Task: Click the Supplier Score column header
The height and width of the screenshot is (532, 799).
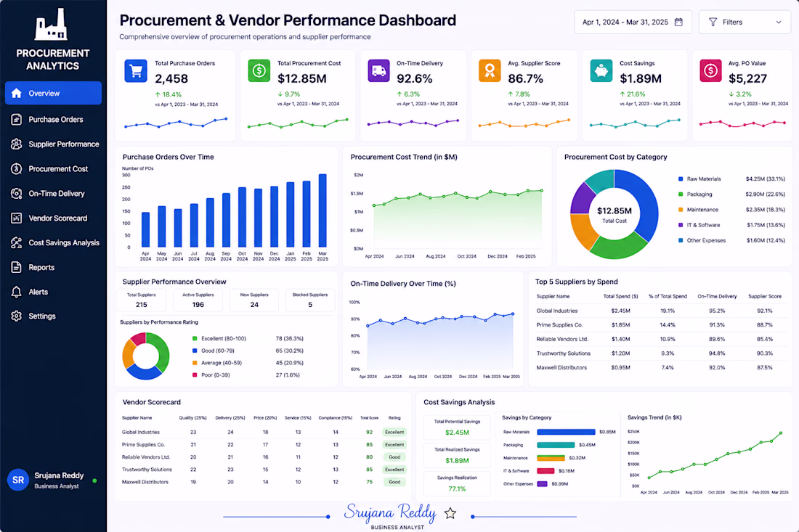Action: 764,296
